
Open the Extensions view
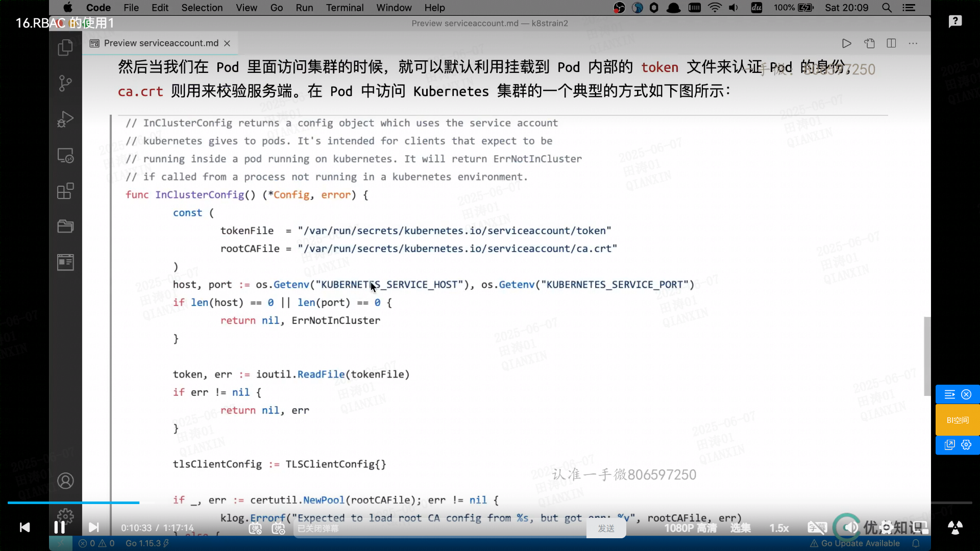65,191
